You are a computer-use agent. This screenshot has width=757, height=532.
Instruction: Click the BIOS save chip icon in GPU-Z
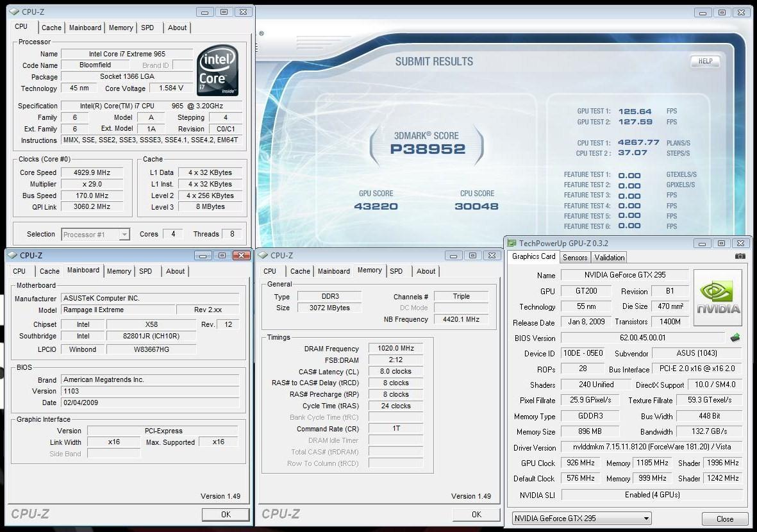coord(735,337)
